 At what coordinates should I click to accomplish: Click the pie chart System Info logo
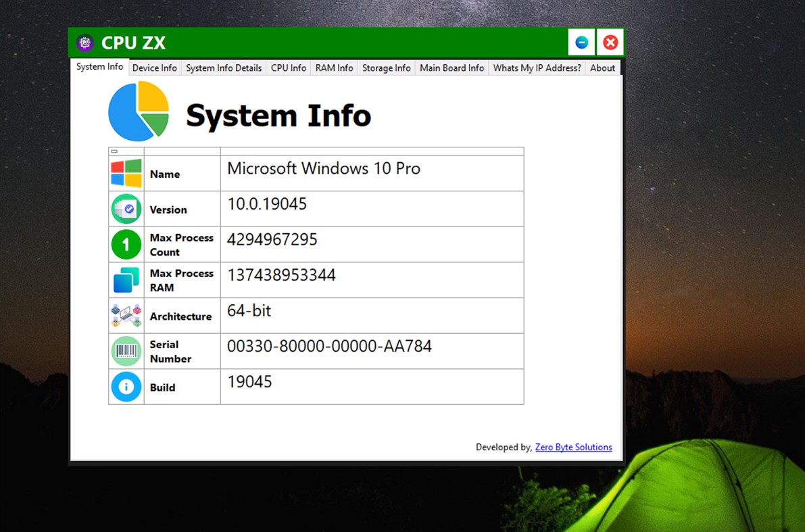pos(139,111)
